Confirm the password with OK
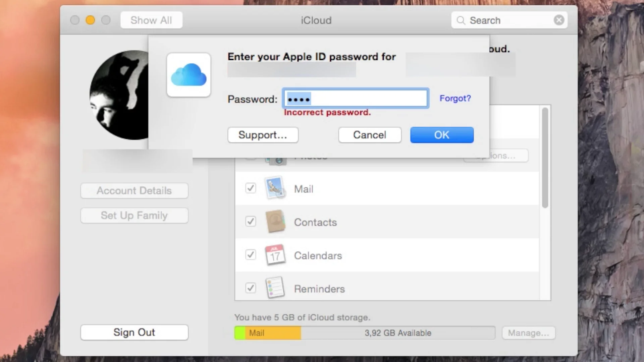The width and height of the screenshot is (644, 362). coord(441,135)
